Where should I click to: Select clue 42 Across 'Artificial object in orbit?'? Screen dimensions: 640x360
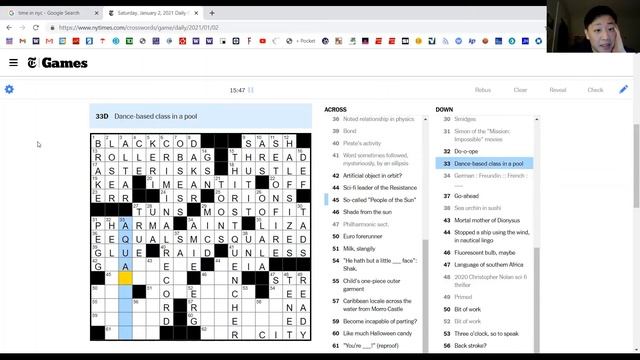373,176
